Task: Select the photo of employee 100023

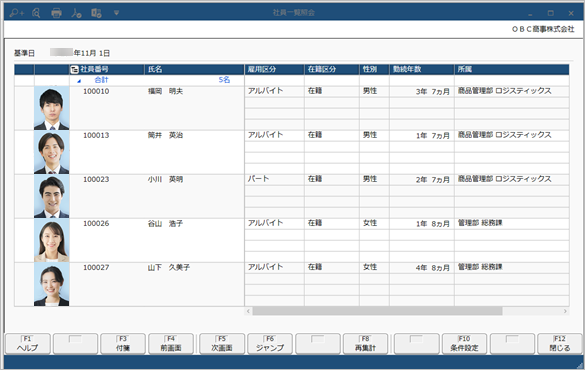Action: tap(51, 196)
